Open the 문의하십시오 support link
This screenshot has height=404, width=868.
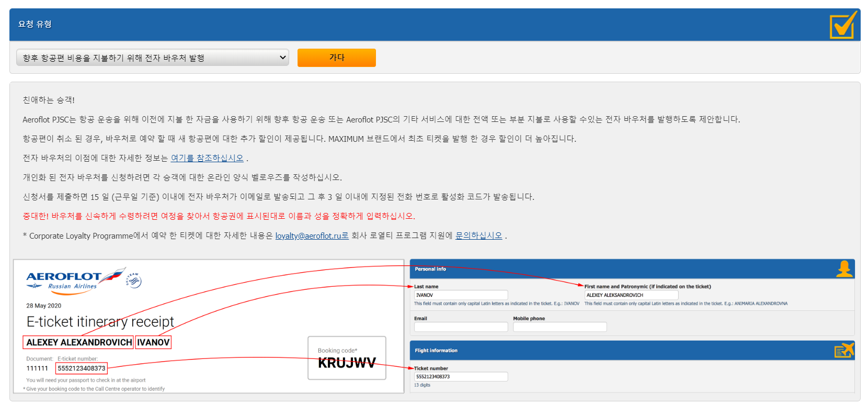click(478, 235)
